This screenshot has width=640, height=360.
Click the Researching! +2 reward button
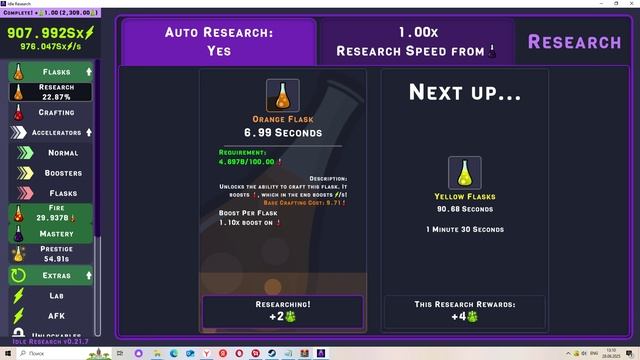(x=282, y=312)
